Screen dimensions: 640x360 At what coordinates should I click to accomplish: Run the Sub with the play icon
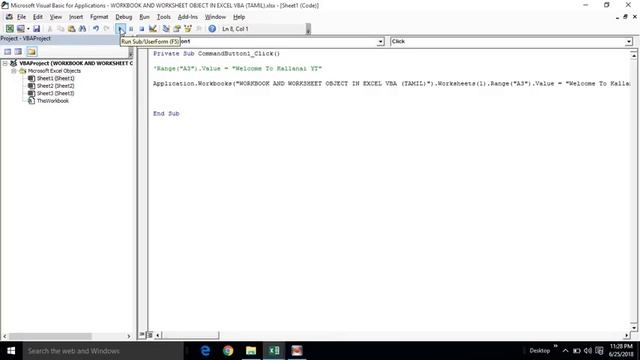[x=120, y=29]
